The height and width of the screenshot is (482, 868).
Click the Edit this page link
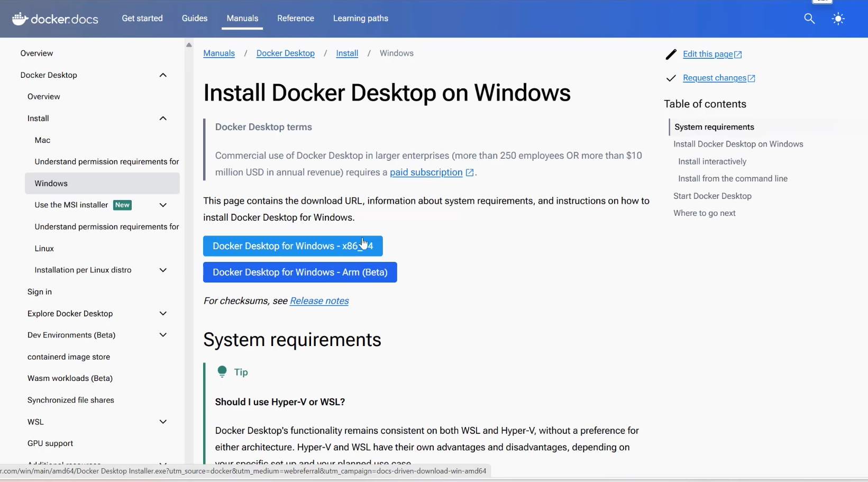click(708, 54)
